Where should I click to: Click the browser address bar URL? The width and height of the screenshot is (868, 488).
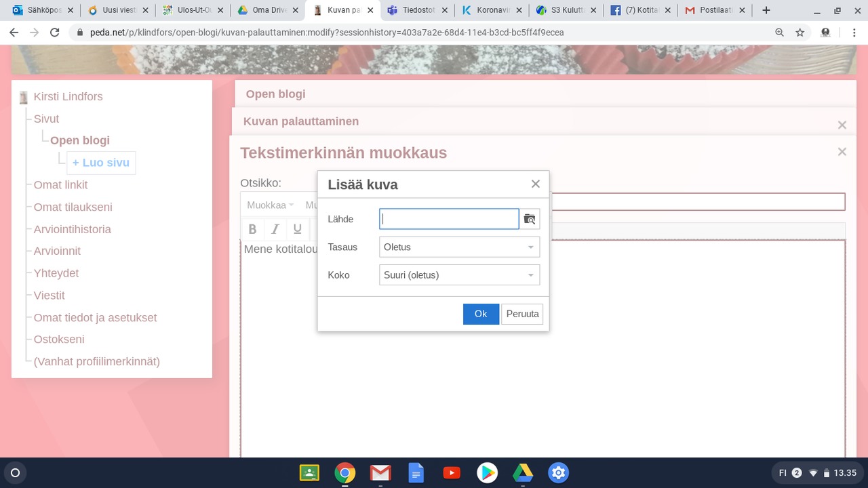pyautogui.click(x=327, y=33)
